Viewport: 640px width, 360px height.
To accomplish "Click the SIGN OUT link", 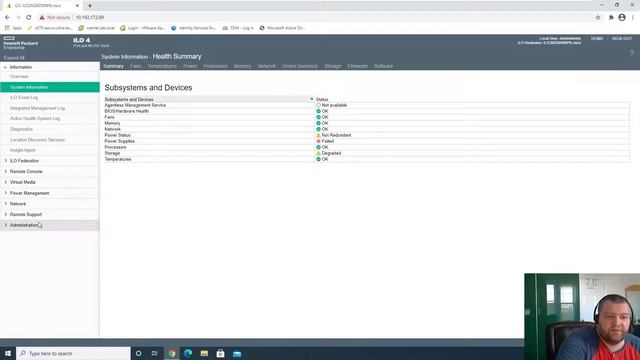I will [622, 38].
